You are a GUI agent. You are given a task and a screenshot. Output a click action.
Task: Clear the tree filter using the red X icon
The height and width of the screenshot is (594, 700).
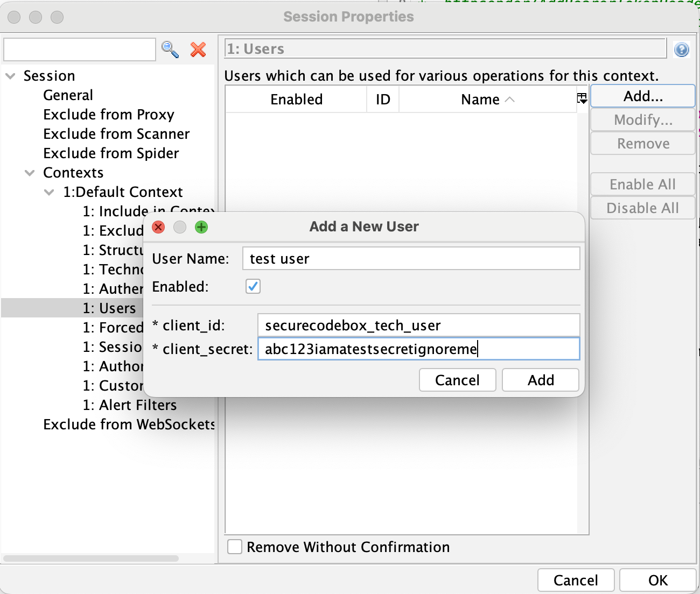tap(198, 49)
